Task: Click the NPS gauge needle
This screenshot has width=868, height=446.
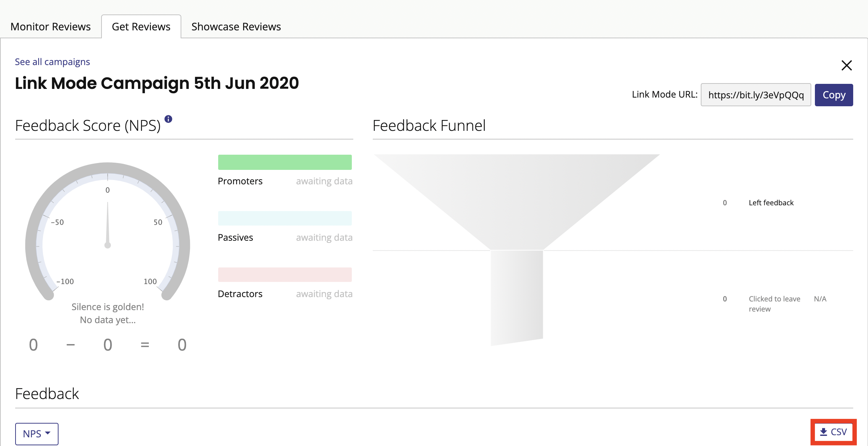Action: point(108,225)
